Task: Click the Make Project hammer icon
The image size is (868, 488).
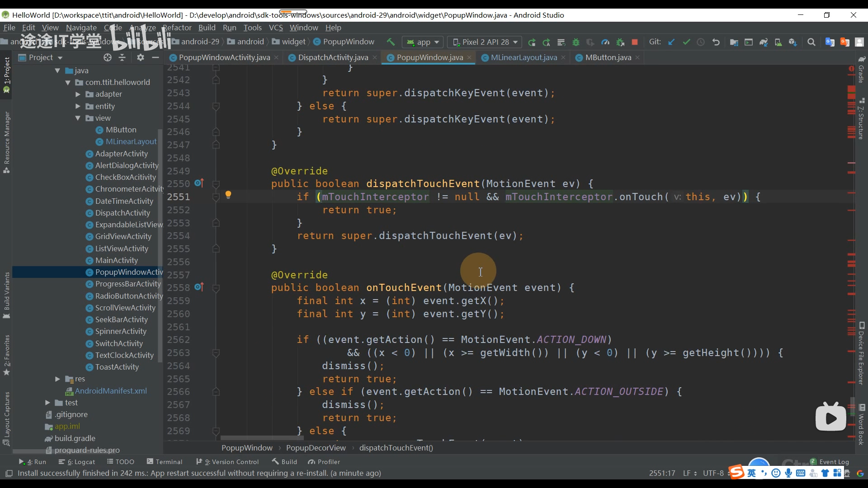Action: (x=391, y=42)
